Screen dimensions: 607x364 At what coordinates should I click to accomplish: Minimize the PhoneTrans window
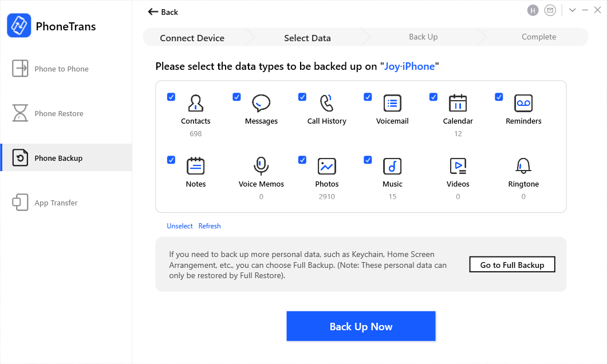[585, 10]
